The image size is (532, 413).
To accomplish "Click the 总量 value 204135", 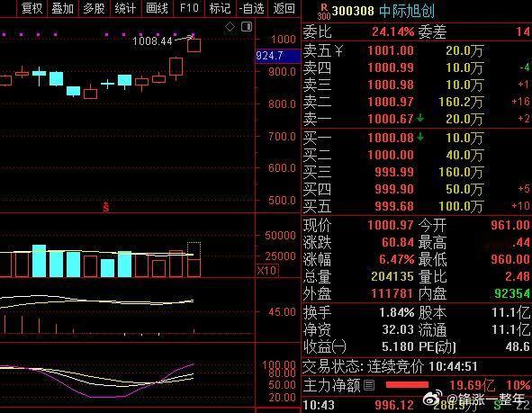I will pyautogui.click(x=392, y=277).
